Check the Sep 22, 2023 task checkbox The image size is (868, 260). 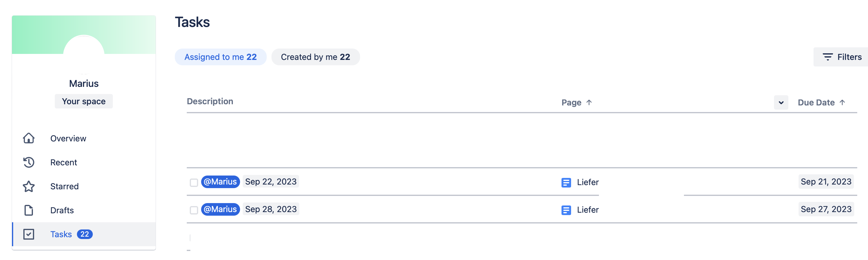pyautogui.click(x=194, y=182)
